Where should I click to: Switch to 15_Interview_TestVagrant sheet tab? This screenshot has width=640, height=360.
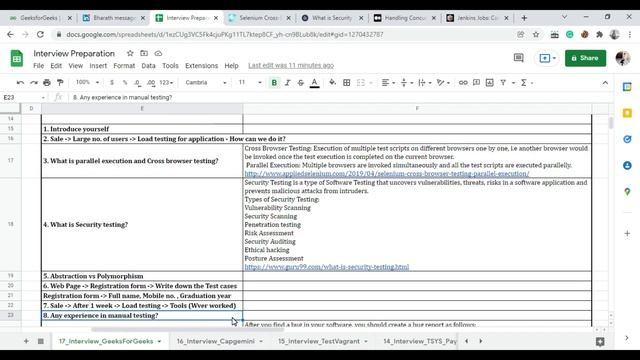(319, 341)
